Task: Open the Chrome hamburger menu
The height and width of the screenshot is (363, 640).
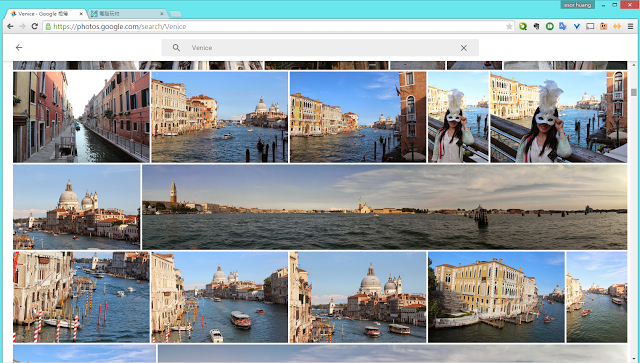Action: point(630,27)
